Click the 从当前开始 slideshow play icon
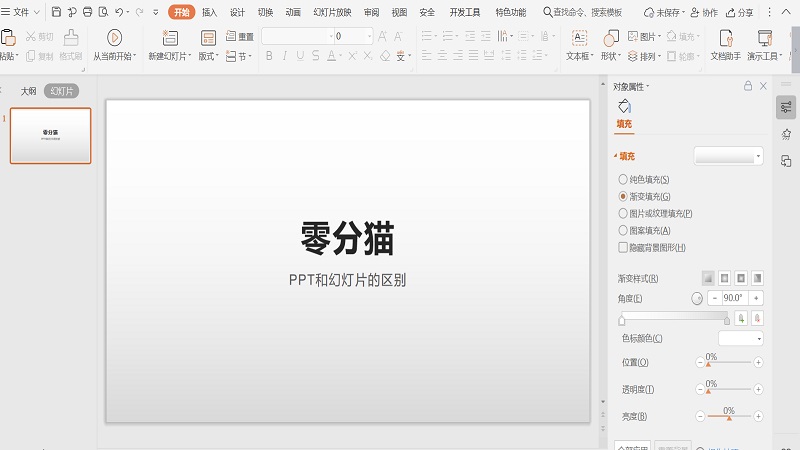The width and height of the screenshot is (800, 450). coord(113,37)
